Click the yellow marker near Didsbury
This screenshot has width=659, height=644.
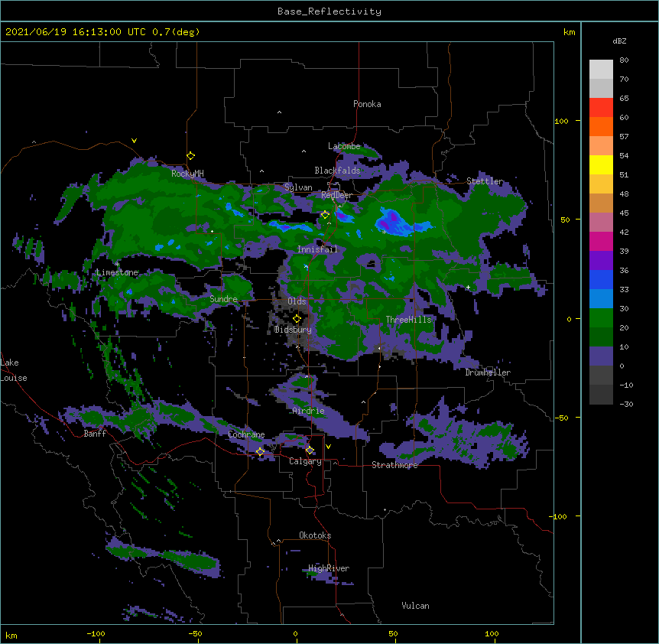(297, 318)
